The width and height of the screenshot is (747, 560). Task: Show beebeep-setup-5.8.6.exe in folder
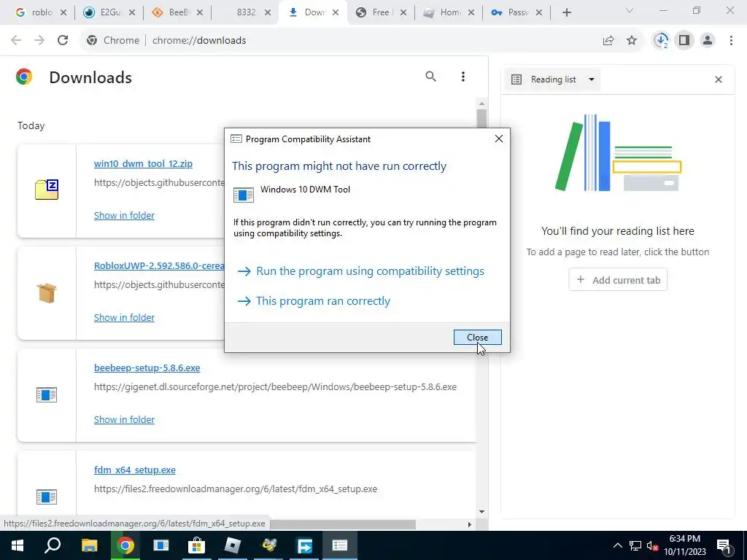point(124,419)
